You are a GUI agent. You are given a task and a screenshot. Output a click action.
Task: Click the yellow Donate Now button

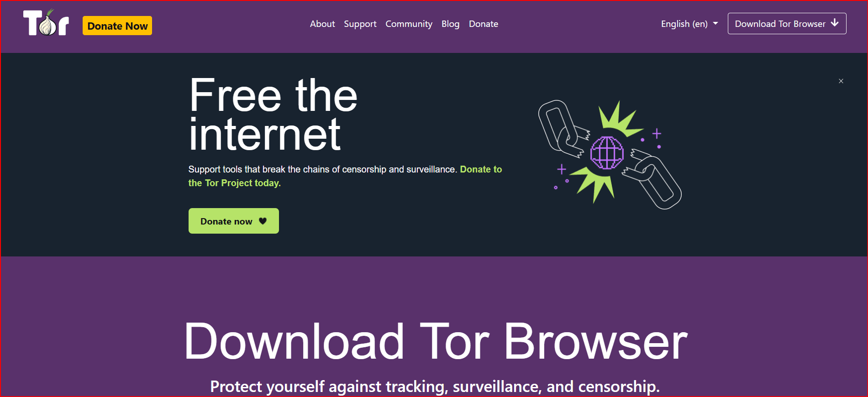click(x=117, y=26)
